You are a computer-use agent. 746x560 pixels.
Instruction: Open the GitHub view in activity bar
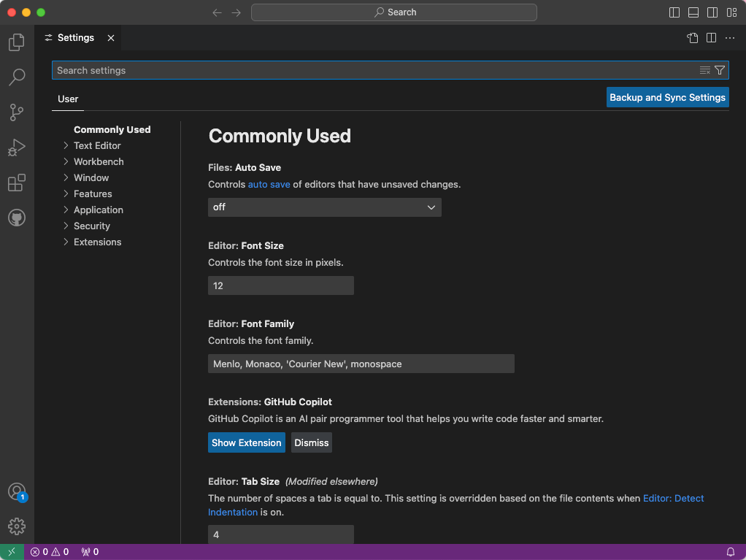tap(16, 218)
